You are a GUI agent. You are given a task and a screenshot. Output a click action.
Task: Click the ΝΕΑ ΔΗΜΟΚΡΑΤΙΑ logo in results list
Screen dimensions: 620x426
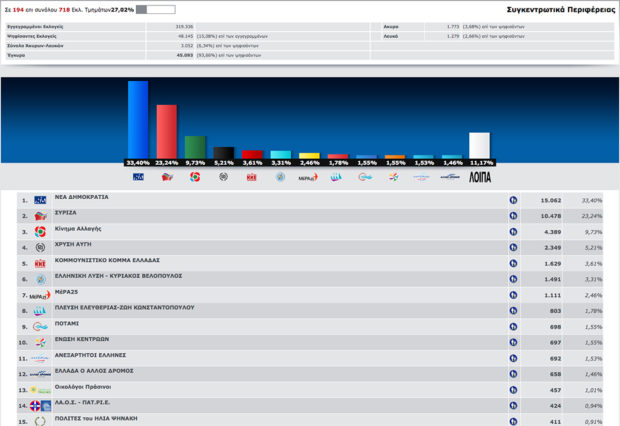click(40, 200)
